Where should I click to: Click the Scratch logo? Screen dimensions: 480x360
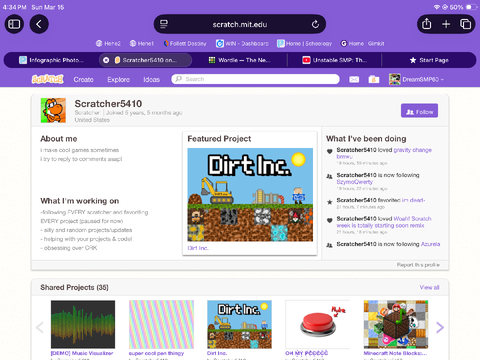pos(47,79)
